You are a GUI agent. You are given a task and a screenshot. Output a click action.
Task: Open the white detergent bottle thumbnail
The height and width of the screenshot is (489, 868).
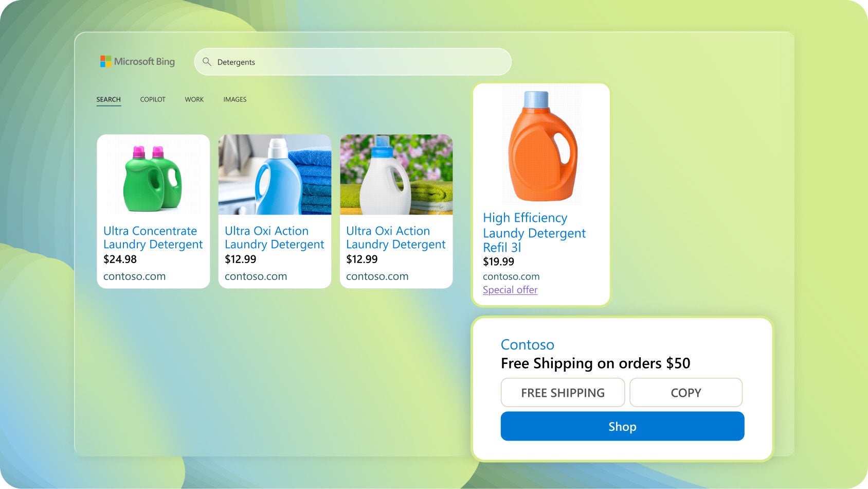tap(396, 175)
